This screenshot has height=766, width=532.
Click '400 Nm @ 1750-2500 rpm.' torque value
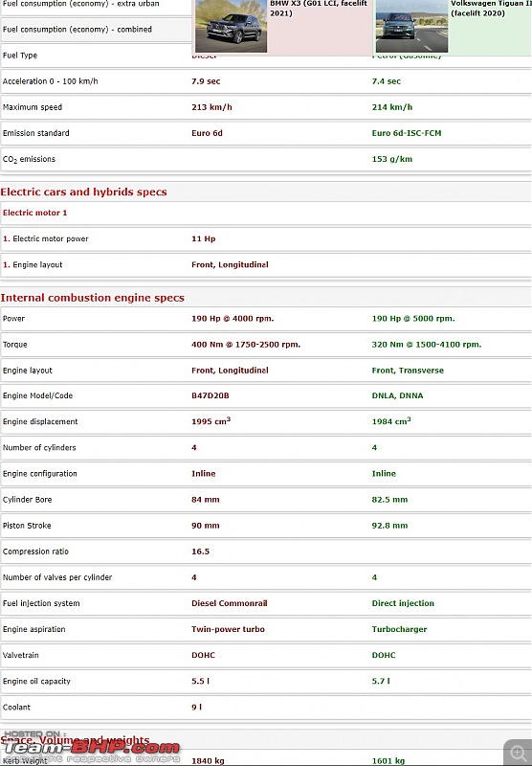[246, 345]
